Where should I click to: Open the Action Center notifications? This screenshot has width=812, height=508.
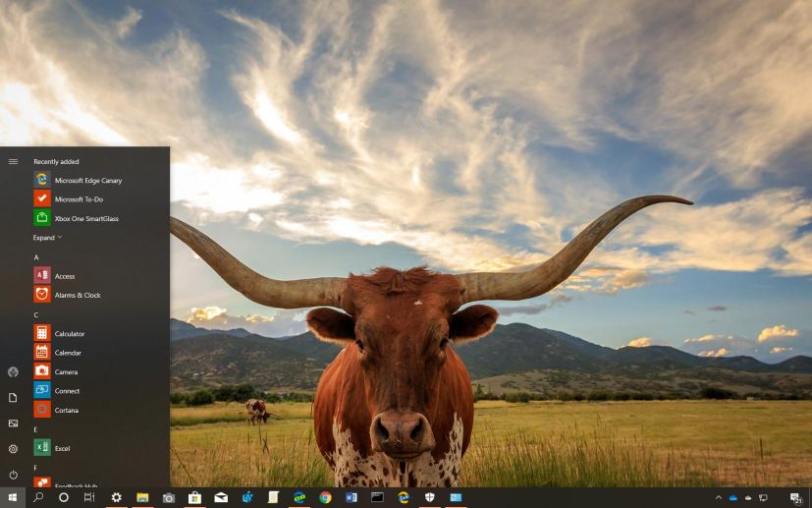click(x=795, y=498)
